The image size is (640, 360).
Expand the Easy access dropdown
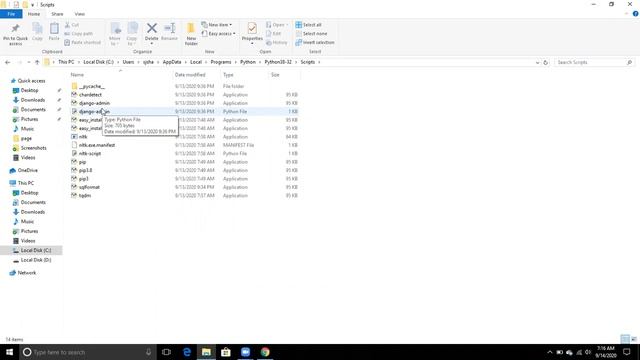pyautogui.click(x=219, y=33)
